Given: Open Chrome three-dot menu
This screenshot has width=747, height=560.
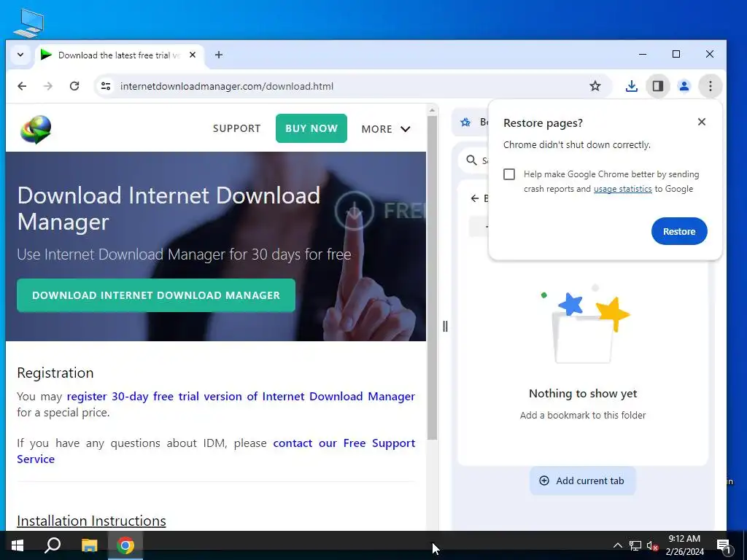Looking at the screenshot, I should pos(711,86).
